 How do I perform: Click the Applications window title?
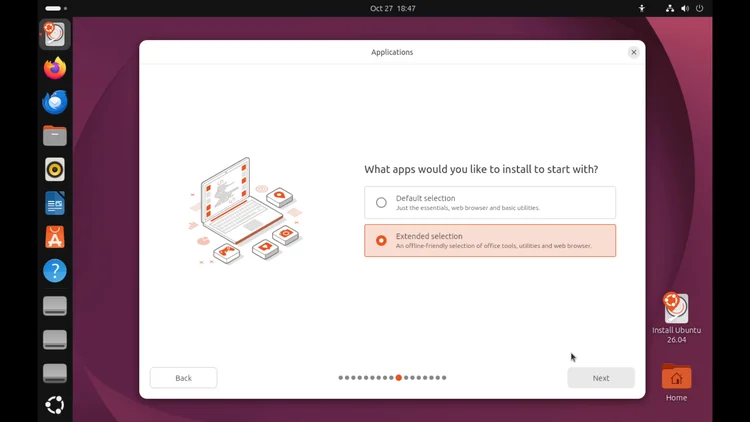coord(392,52)
